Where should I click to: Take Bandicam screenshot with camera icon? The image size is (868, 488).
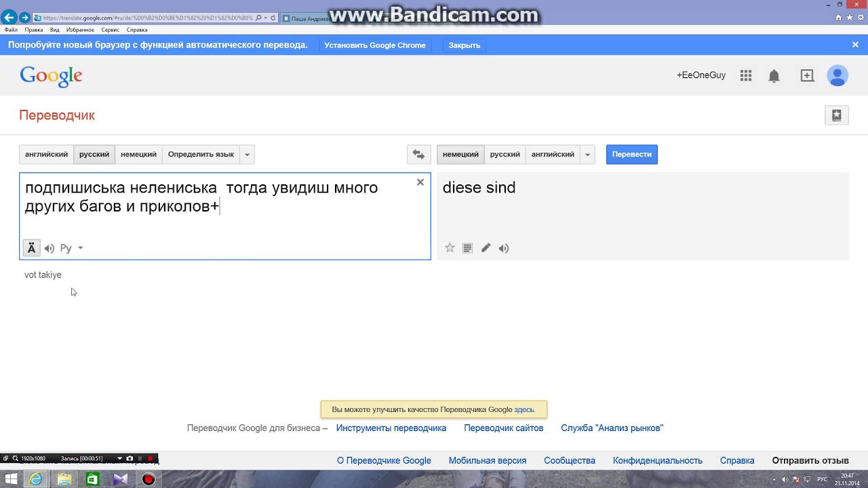pos(130,459)
